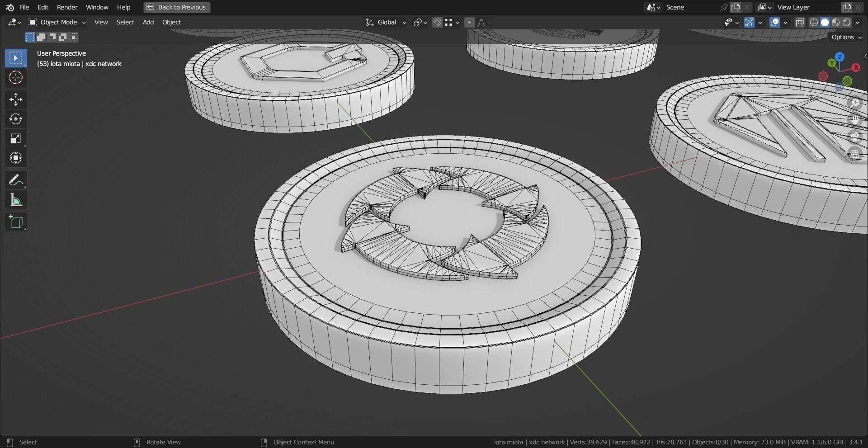
Task: Create a new scene with the copy icon
Action: 736,7
